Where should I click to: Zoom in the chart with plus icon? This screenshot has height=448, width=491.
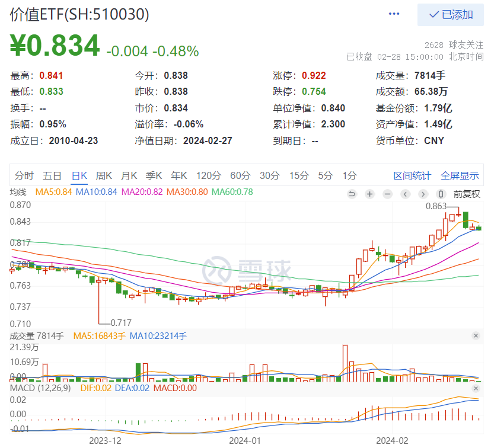[369, 194]
